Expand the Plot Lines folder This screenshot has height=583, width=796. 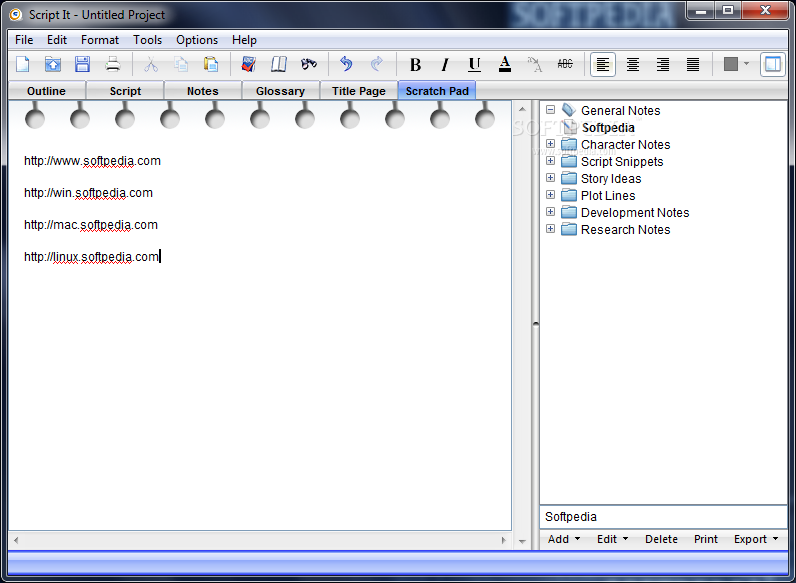[550, 195]
